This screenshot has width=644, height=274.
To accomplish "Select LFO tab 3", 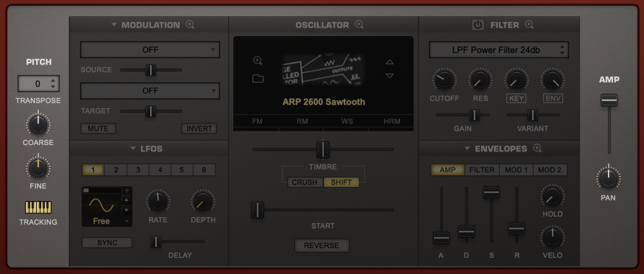I will 138,170.
